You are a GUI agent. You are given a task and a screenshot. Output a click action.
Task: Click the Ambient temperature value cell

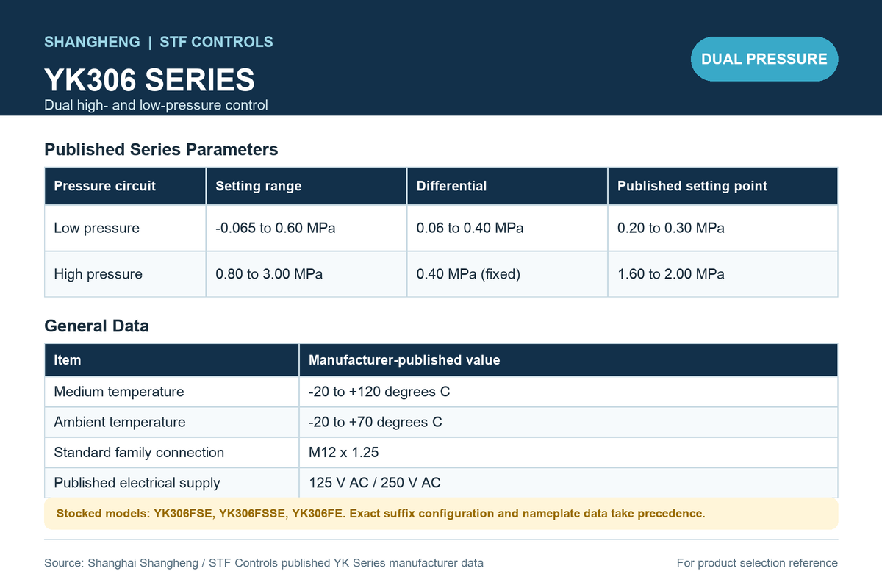pos(568,422)
